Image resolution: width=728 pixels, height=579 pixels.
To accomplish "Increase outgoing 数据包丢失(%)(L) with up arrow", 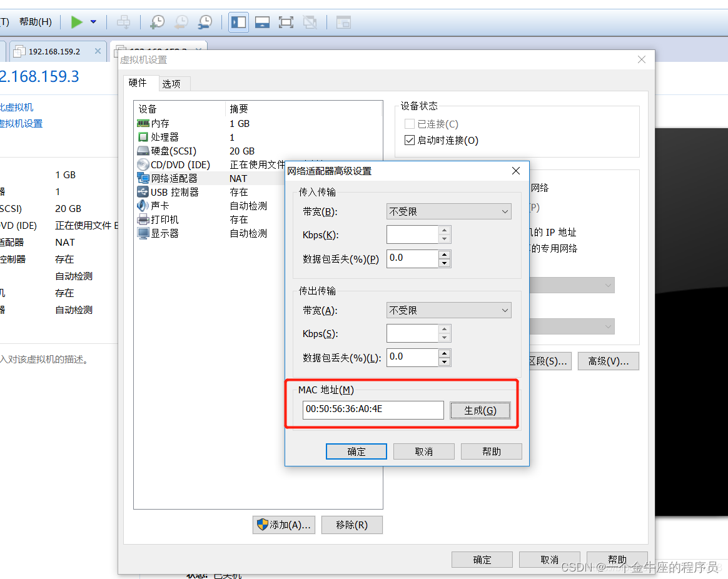I will pyautogui.click(x=444, y=353).
